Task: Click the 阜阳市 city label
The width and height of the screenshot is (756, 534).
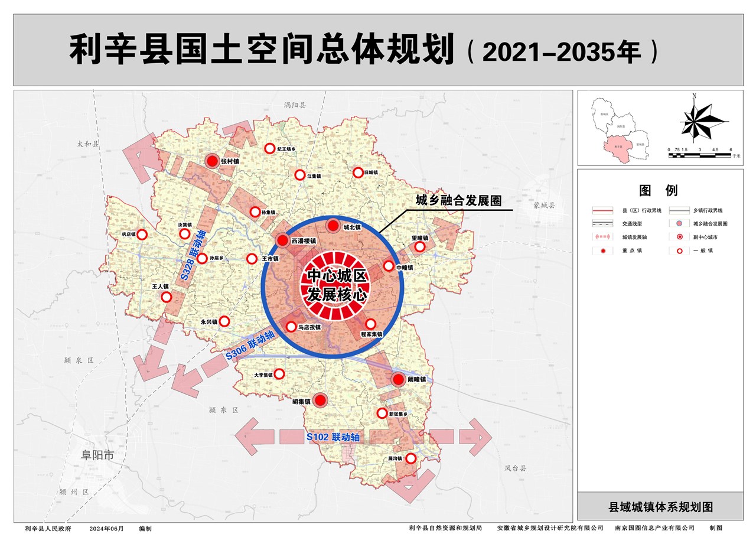Action: pos(97,455)
